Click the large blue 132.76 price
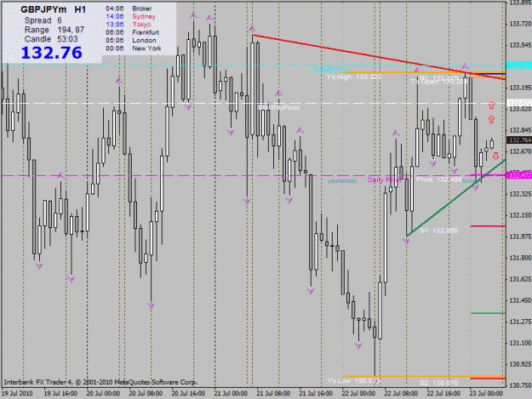The width and height of the screenshot is (532, 399). click(52, 53)
